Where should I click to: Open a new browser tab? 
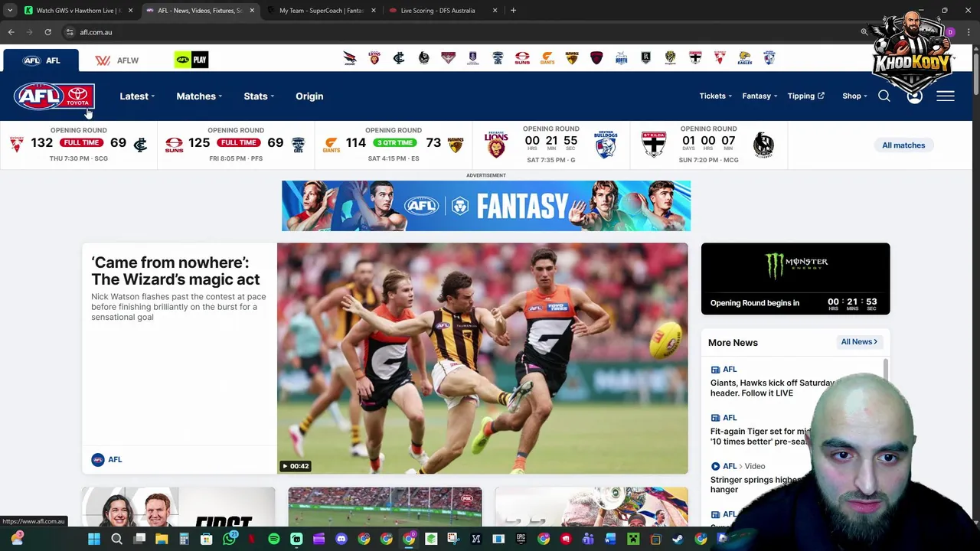(x=513, y=11)
